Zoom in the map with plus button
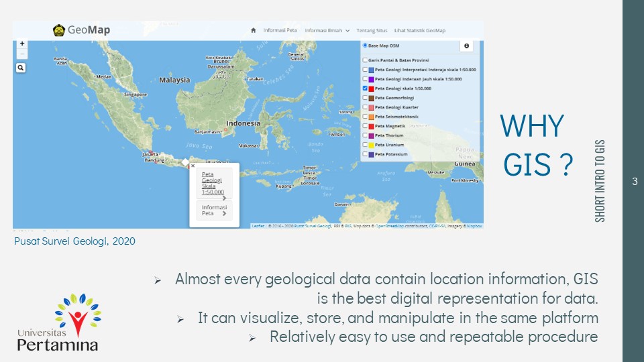This screenshot has height=362, width=644. [x=21, y=44]
